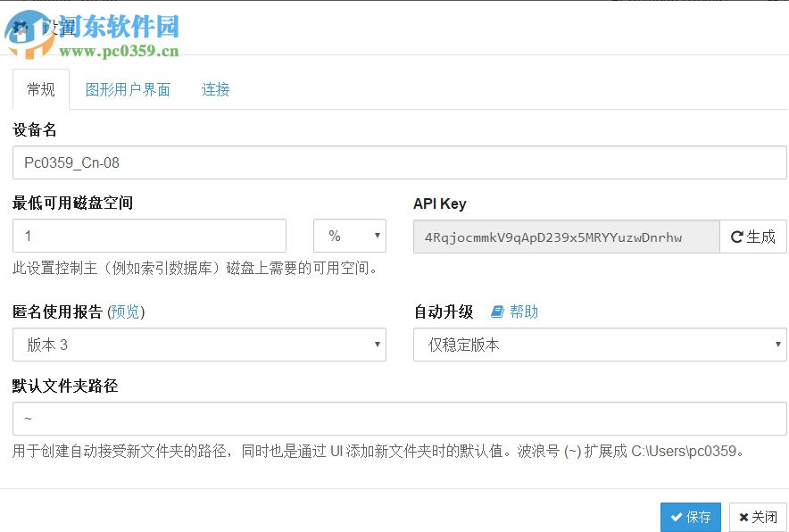The image size is (789, 532).
Task: Open the 预览 usage report link
Action: point(126,312)
